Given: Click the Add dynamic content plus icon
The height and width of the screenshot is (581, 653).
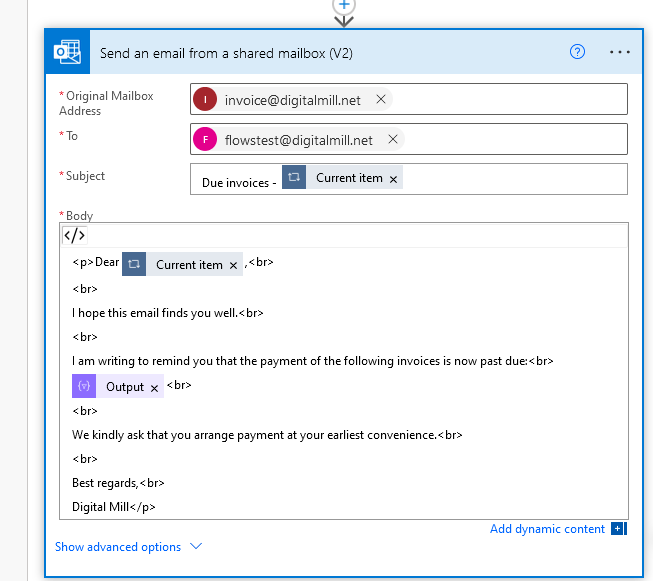Looking at the screenshot, I should [618, 529].
